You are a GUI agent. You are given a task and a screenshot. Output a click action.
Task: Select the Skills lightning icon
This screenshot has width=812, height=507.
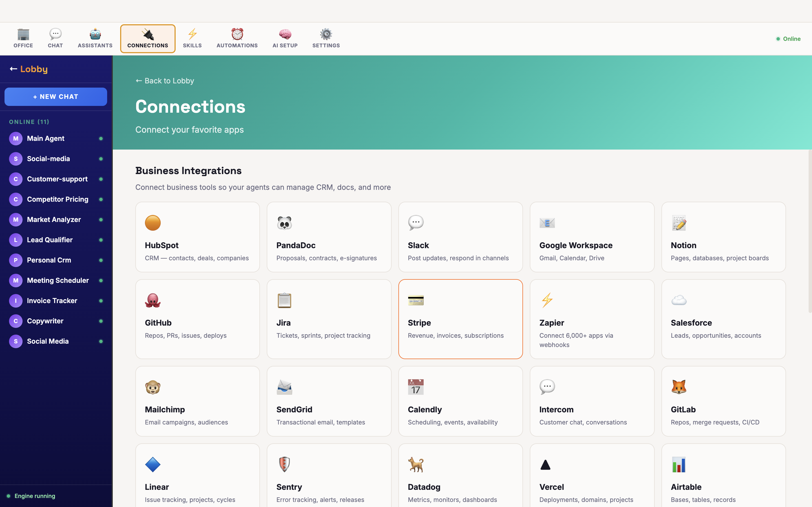tap(192, 34)
